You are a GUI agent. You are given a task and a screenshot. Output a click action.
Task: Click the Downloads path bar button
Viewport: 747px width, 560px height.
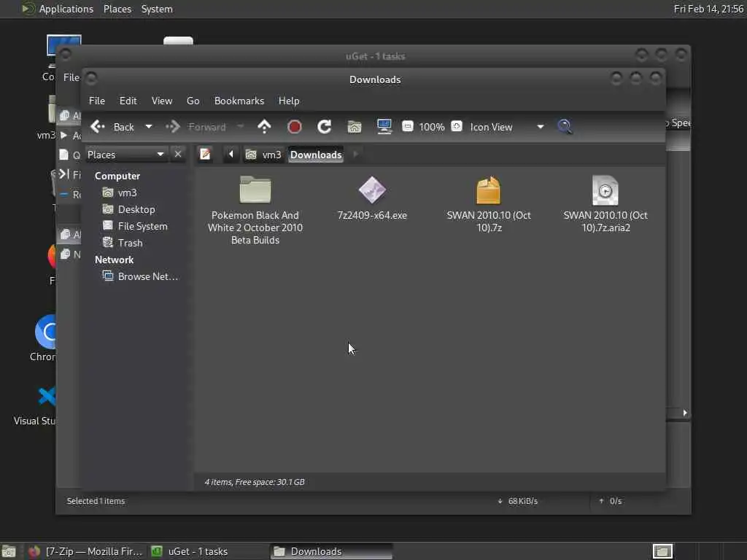pyautogui.click(x=316, y=155)
